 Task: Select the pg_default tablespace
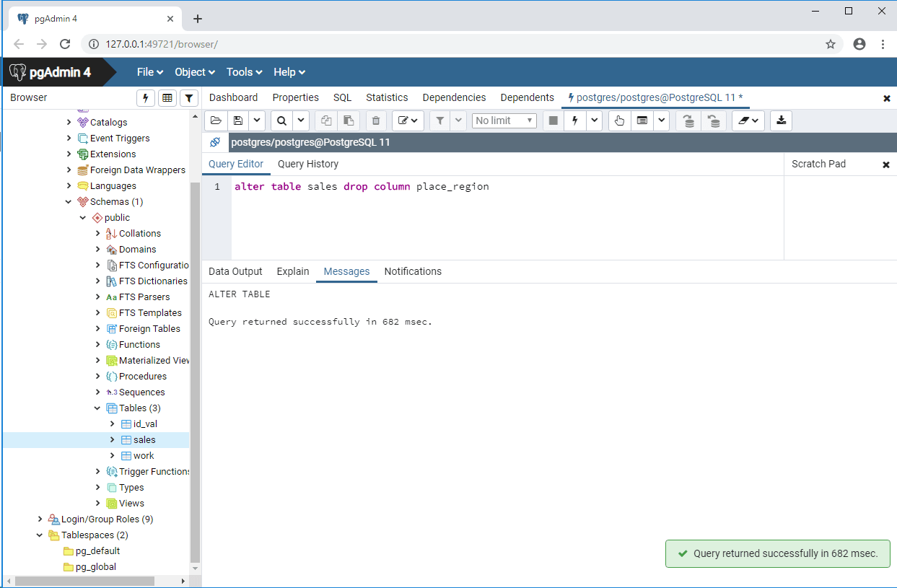(97, 551)
